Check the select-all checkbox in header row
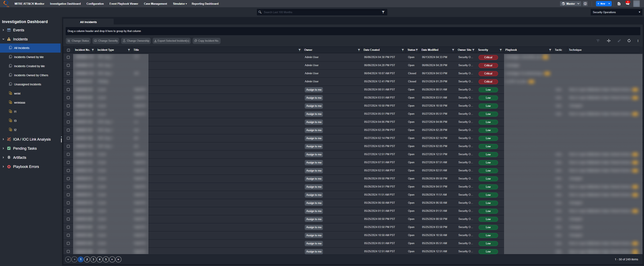The height and width of the screenshot is (266, 644). (68, 50)
